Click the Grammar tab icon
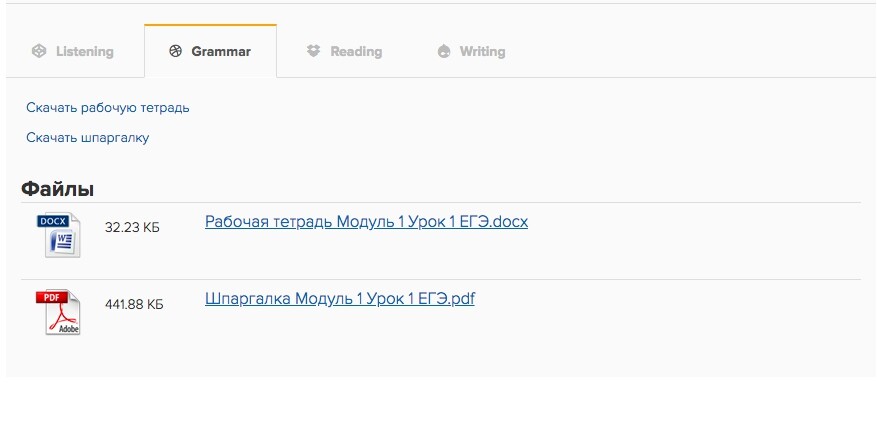 (176, 51)
